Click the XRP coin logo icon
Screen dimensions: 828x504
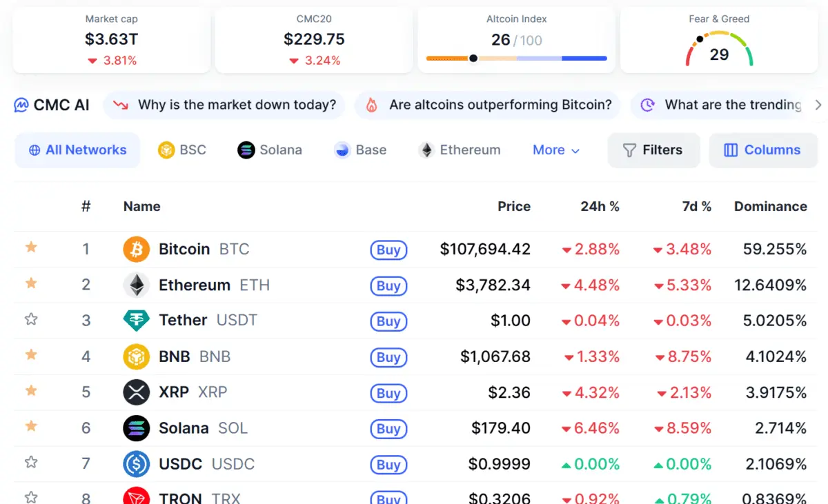(x=136, y=392)
